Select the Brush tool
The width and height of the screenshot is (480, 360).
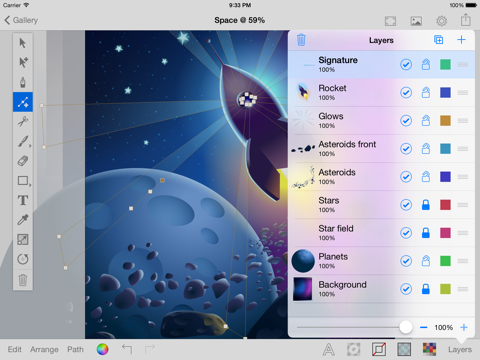[x=23, y=141]
